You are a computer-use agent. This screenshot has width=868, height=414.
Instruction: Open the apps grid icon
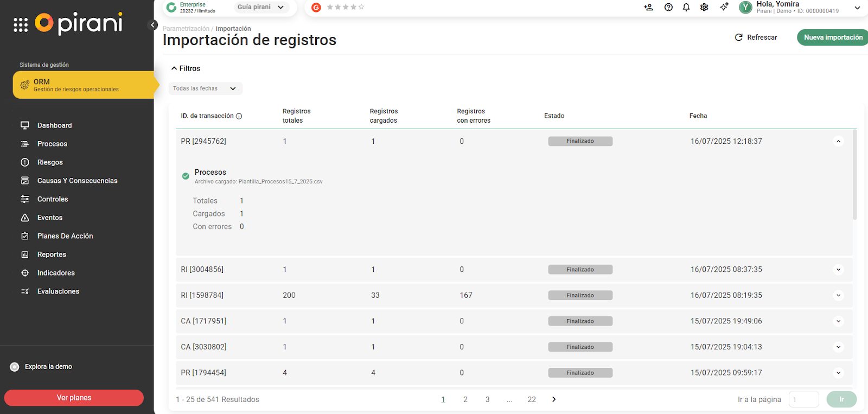tap(21, 25)
